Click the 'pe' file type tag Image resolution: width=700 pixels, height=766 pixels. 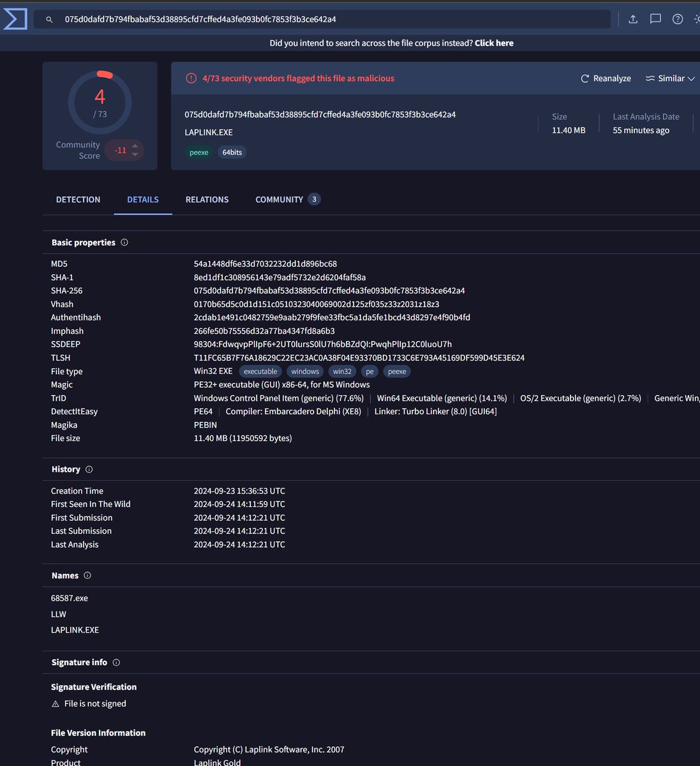[369, 372]
